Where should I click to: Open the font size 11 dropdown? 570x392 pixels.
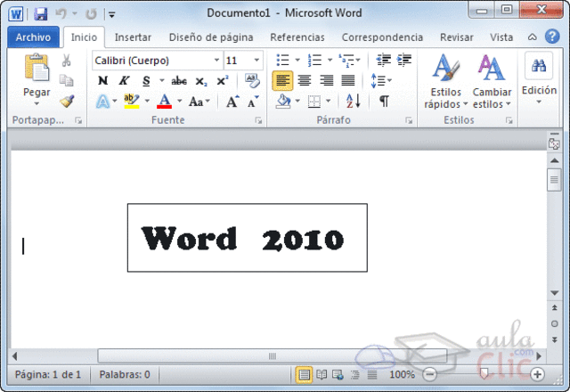(256, 60)
